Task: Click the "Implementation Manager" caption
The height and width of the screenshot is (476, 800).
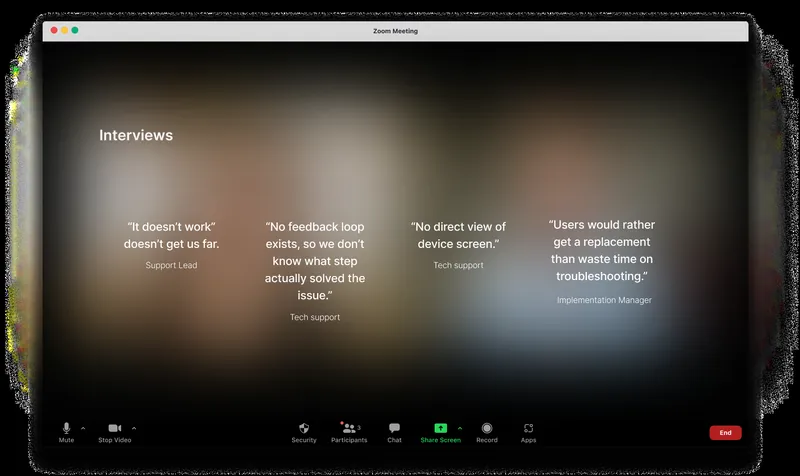Action: coord(604,300)
